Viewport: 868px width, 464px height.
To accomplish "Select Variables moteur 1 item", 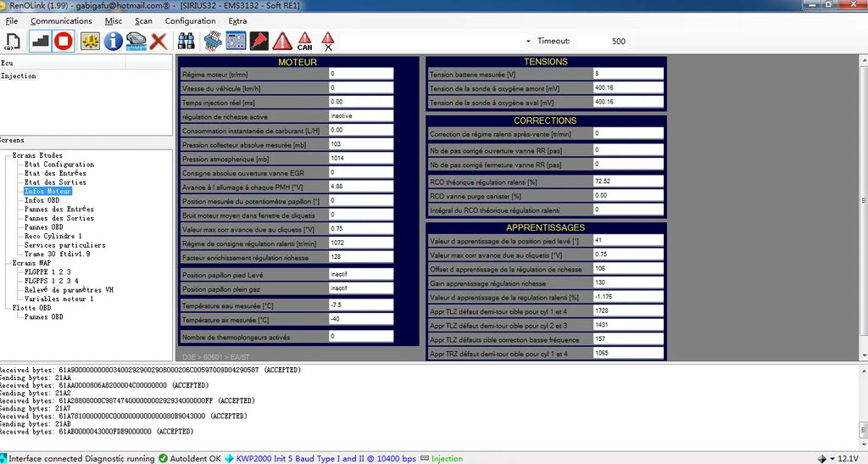I will (59, 299).
